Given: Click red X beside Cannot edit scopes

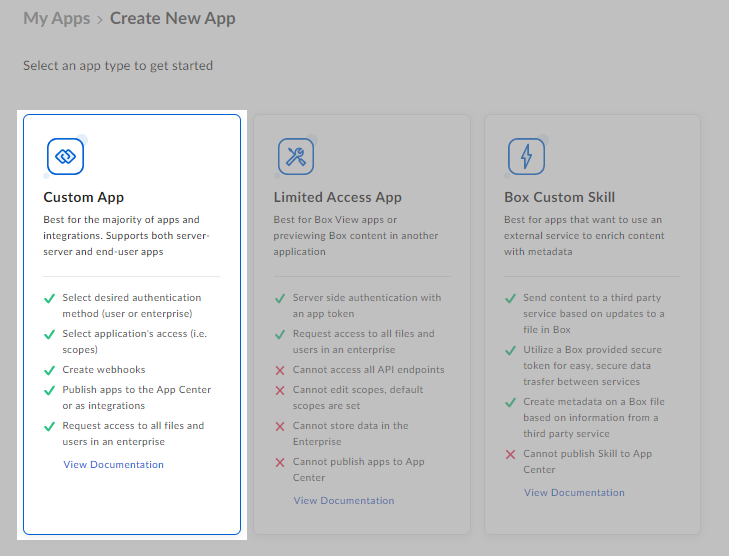Looking at the screenshot, I should 280,390.
